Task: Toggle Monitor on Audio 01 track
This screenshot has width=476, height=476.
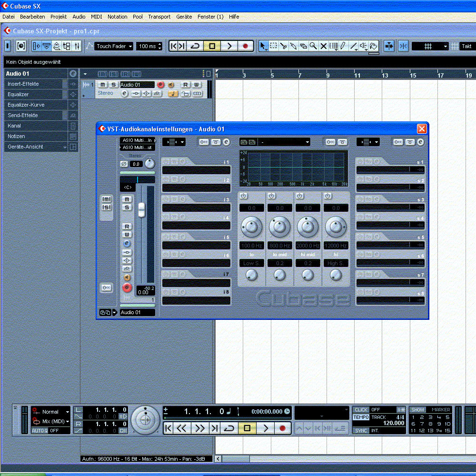Action: coord(171,85)
